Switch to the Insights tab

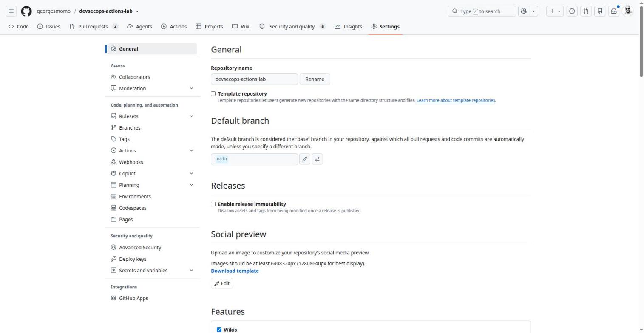pos(348,26)
